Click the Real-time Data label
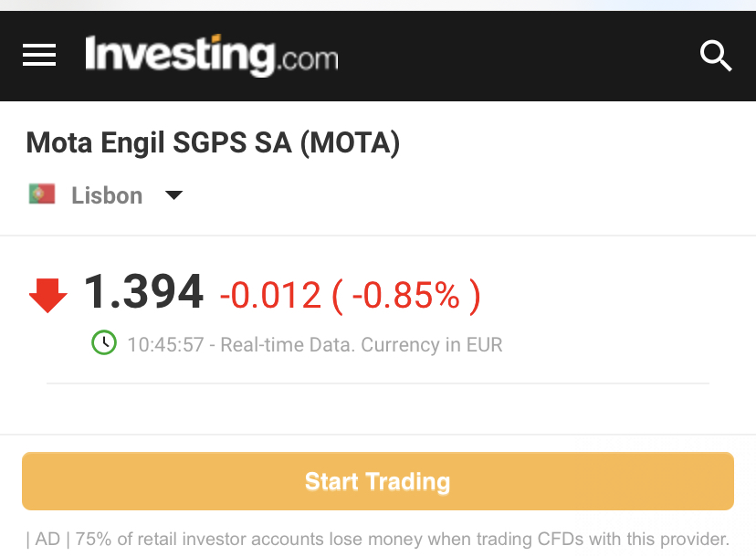The width and height of the screenshot is (756, 556). click(287, 345)
